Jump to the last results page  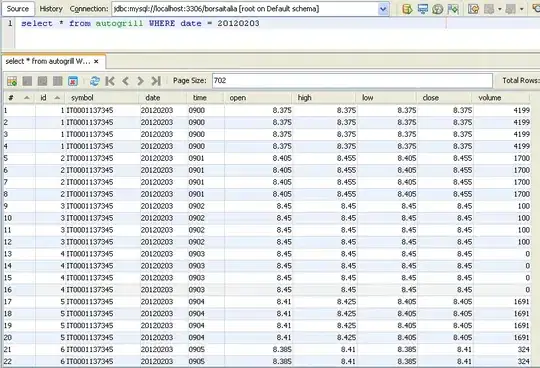point(156,81)
